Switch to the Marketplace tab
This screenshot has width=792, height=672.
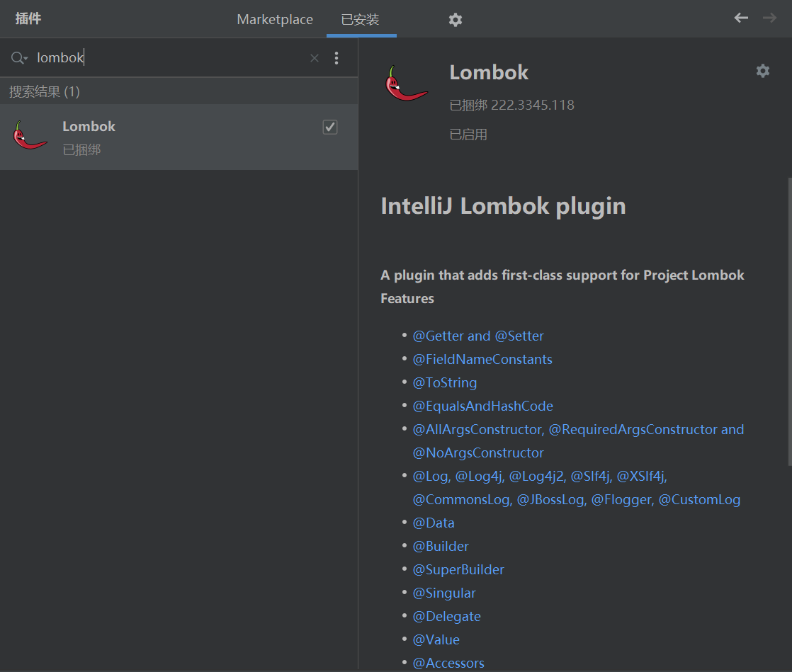tap(275, 20)
